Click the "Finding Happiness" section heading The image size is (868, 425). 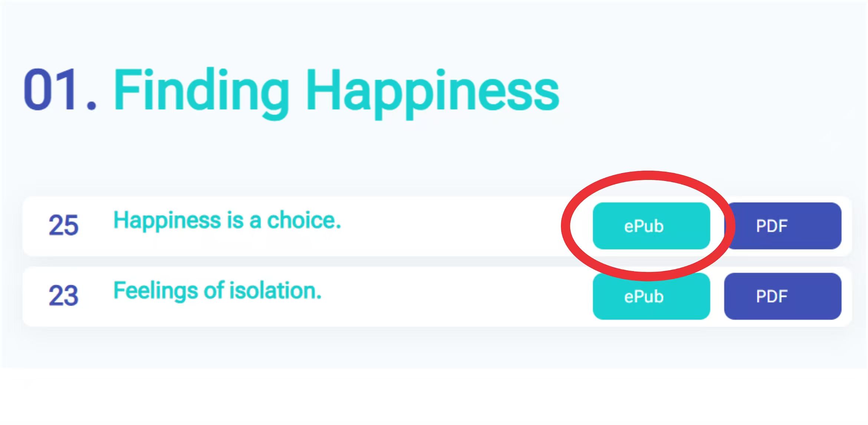[336, 90]
